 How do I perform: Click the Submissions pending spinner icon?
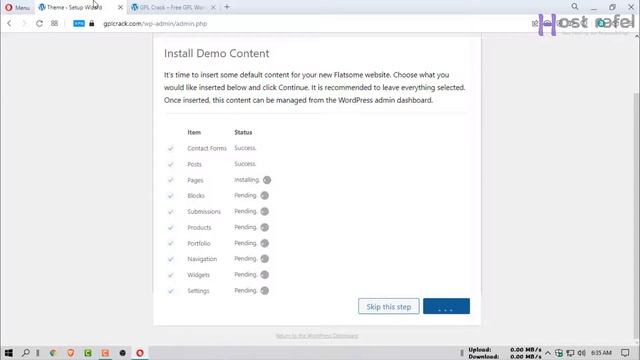click(264, 211)
